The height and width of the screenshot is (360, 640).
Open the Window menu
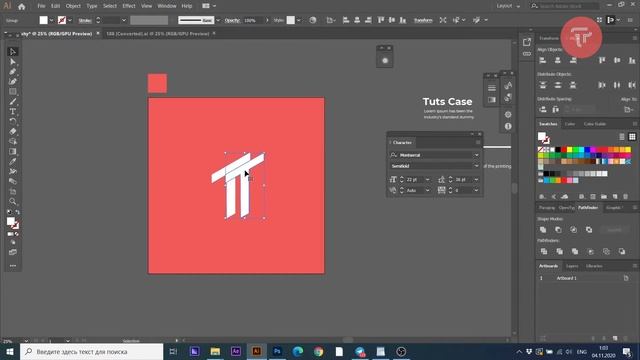point(167,6)
